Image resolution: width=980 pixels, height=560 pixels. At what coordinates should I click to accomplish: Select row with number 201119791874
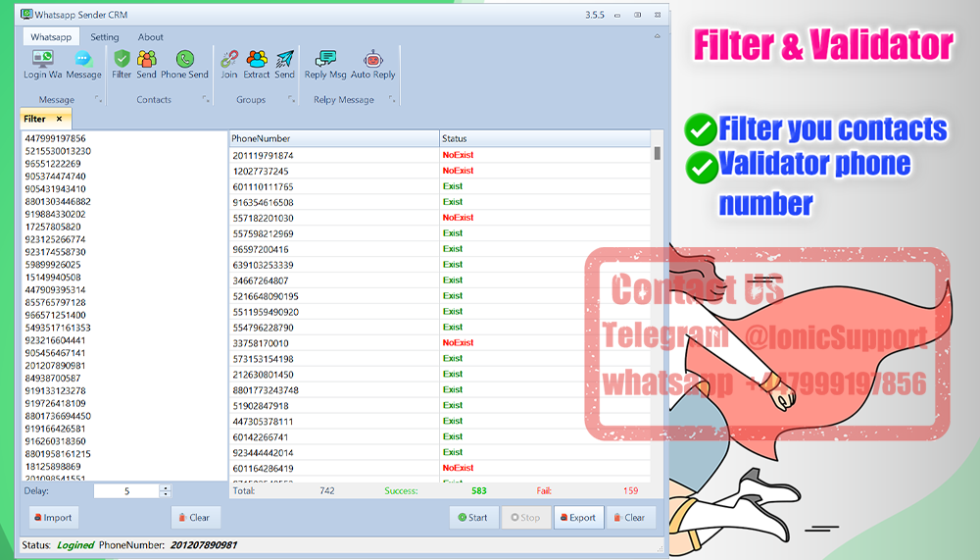[x=440, y=155]
